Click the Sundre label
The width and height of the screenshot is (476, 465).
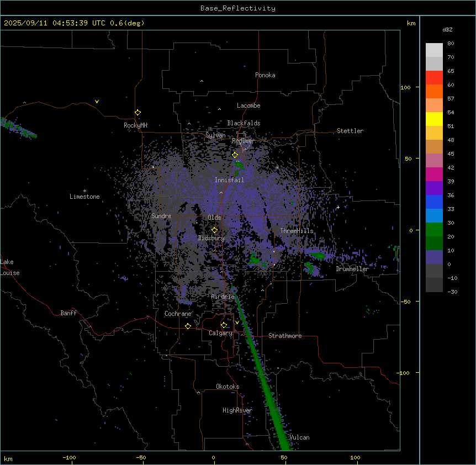(x=161, y=216)
